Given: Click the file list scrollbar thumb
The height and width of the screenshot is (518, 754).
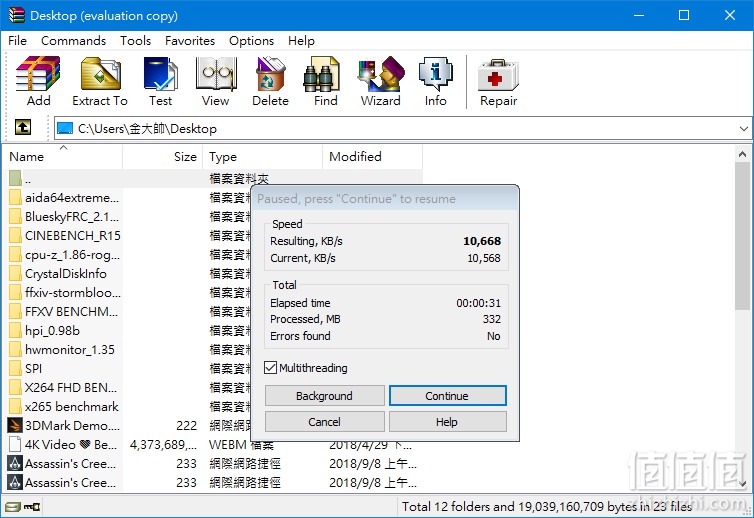Looking at the screenshot, I should tap(742, 236).
